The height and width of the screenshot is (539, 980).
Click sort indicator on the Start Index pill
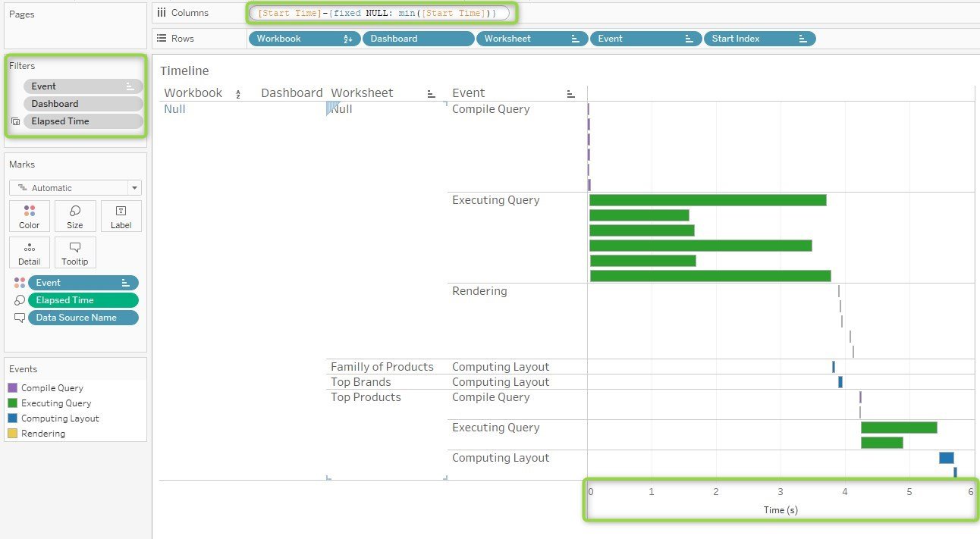tap(803, 39)
